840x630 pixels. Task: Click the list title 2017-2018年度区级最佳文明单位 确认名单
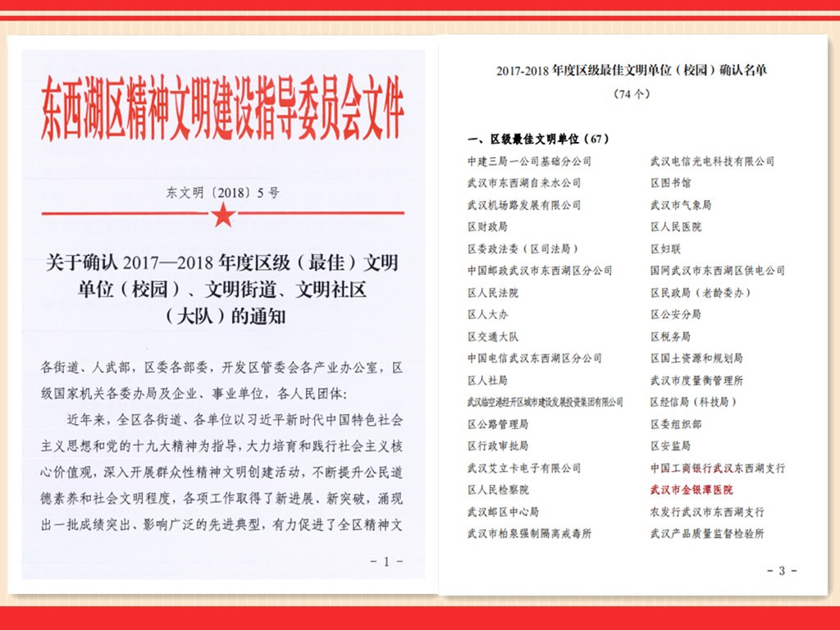click(x=632, y=71)
